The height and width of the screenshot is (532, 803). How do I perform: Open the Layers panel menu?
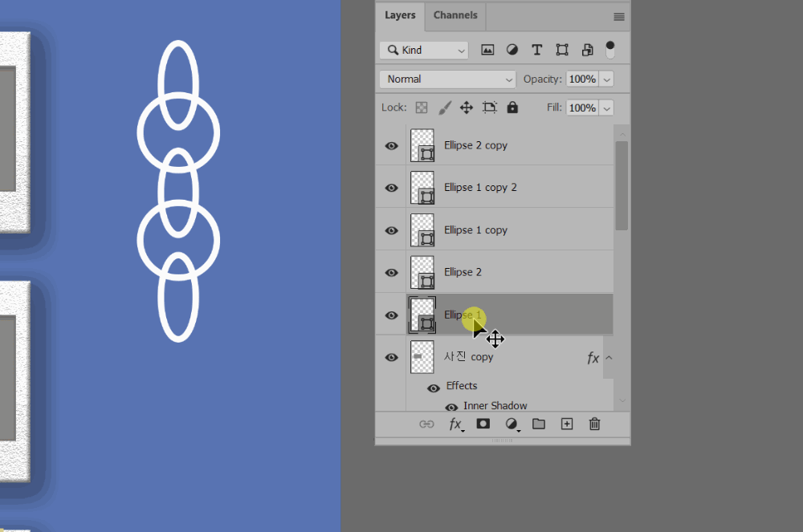(618, 17)
